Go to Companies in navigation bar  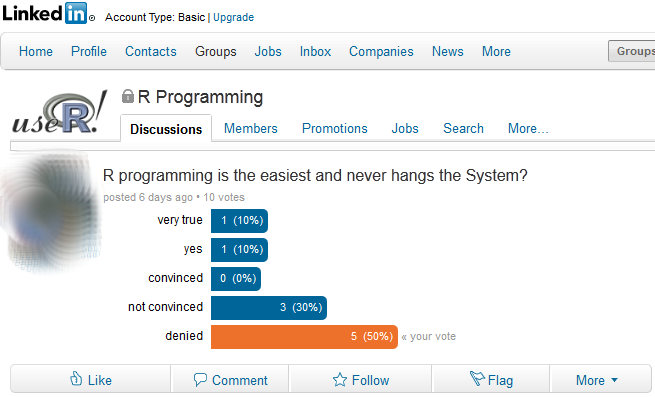381,51
